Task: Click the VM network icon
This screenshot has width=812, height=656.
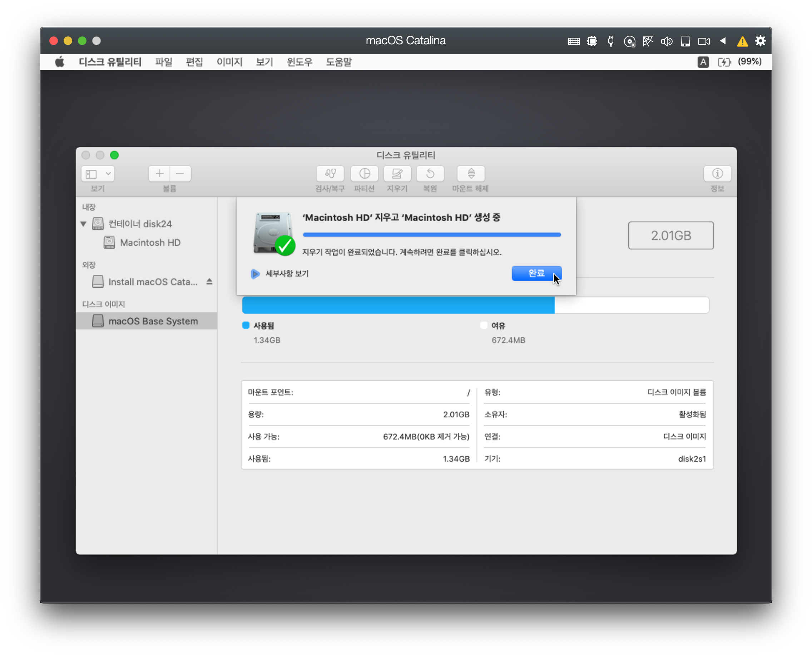Action: [x=648, y=41]
